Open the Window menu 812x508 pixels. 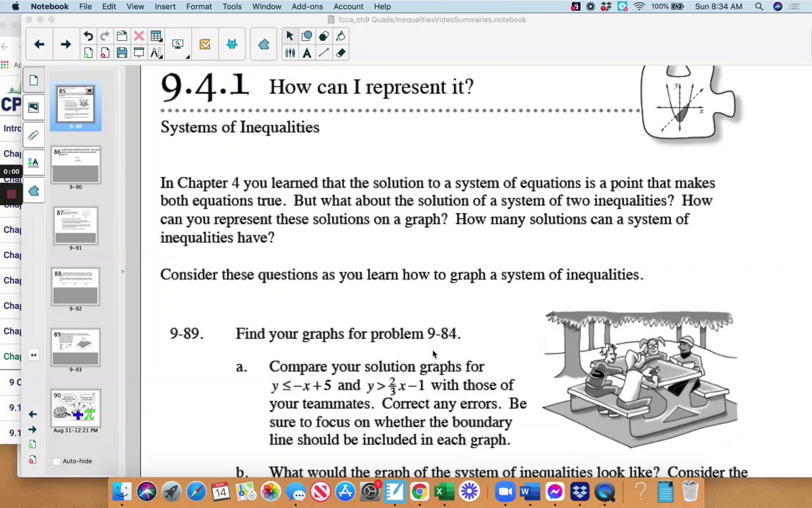click(x=266, y=6)
